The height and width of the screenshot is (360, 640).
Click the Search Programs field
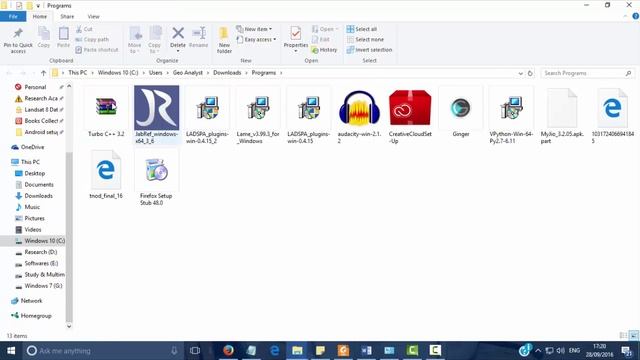coord(588,73)
